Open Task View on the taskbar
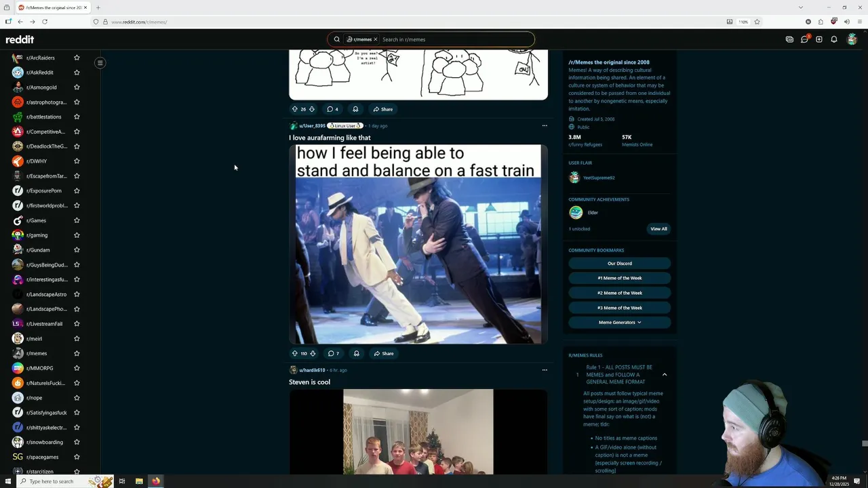The width and height of the screenshot is (868, 488). coord(122,481)
